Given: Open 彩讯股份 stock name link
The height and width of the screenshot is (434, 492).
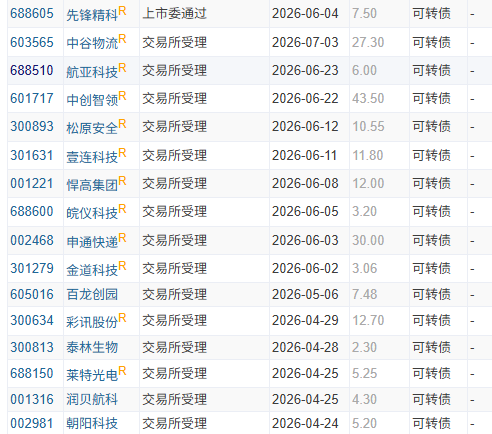Looking at the screenshot, I should (92, 322).
